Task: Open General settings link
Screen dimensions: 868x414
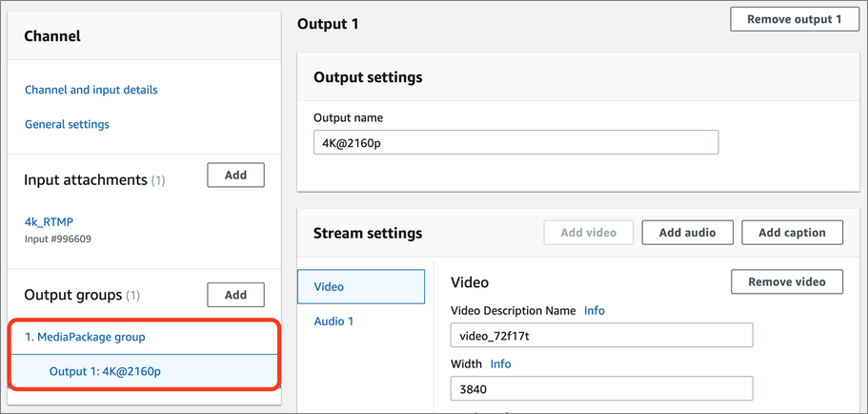Action: [x=67, y=124]
